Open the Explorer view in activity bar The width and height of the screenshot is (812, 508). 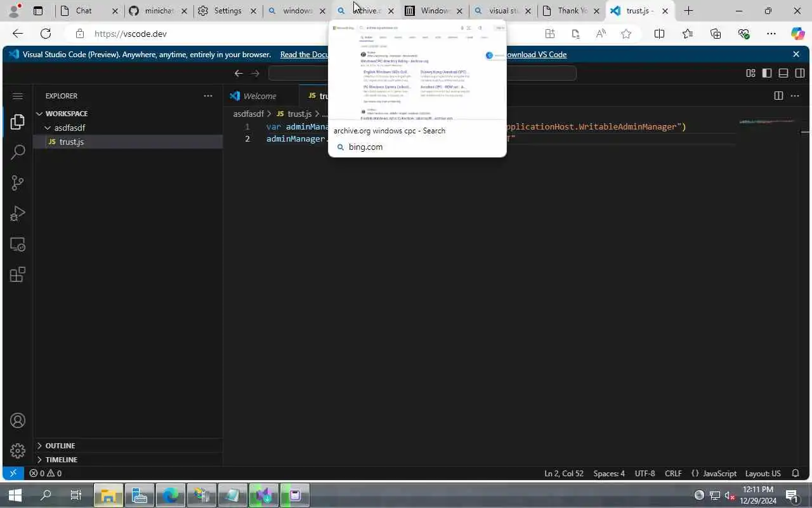pyautogui.click(x=18, y=121)
